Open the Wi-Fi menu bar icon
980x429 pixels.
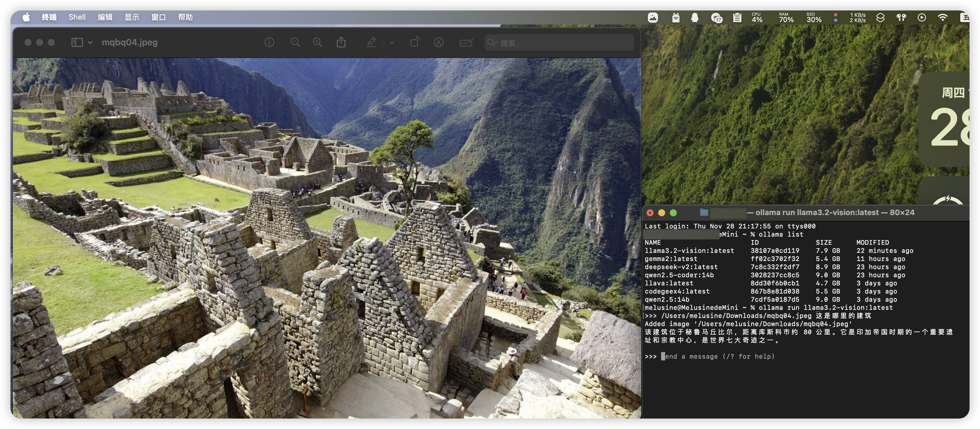(943, 17)
